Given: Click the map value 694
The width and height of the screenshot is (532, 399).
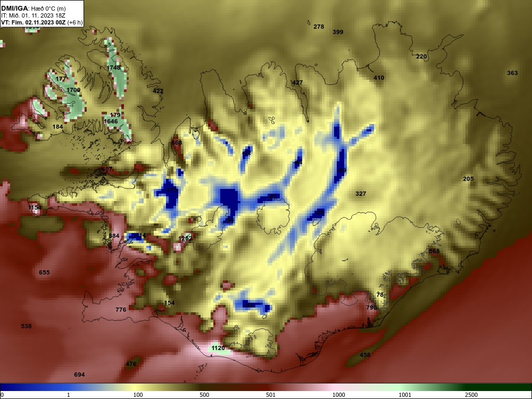Looking at the screenshot, I should 79,375.
